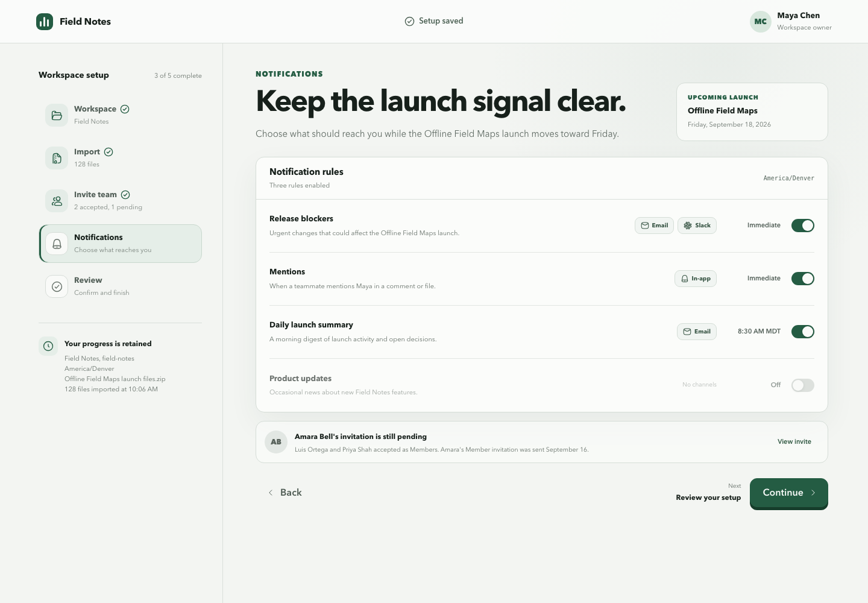Continue to review your setup
Viewport: 868px width, 603px height.
click(x=789, y=493)
